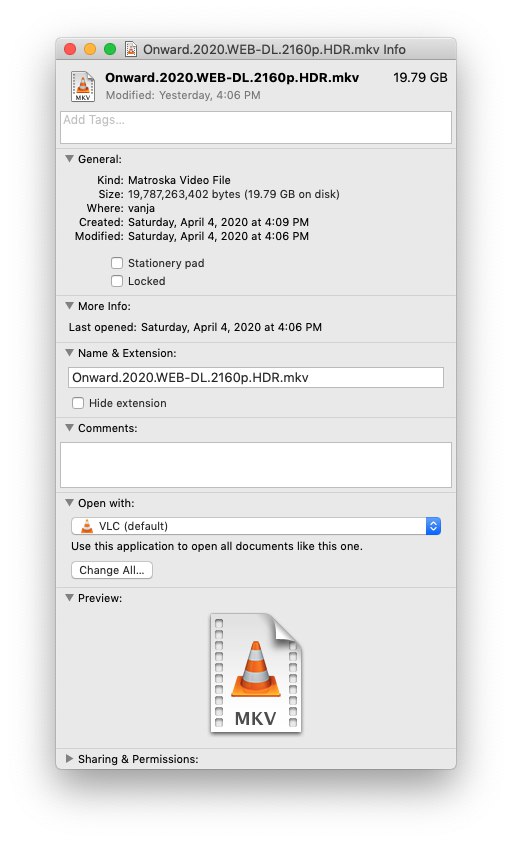Click the '19.79 GB' size in header
This screenshot has height=843, width=512.
(x=420, y=77)
